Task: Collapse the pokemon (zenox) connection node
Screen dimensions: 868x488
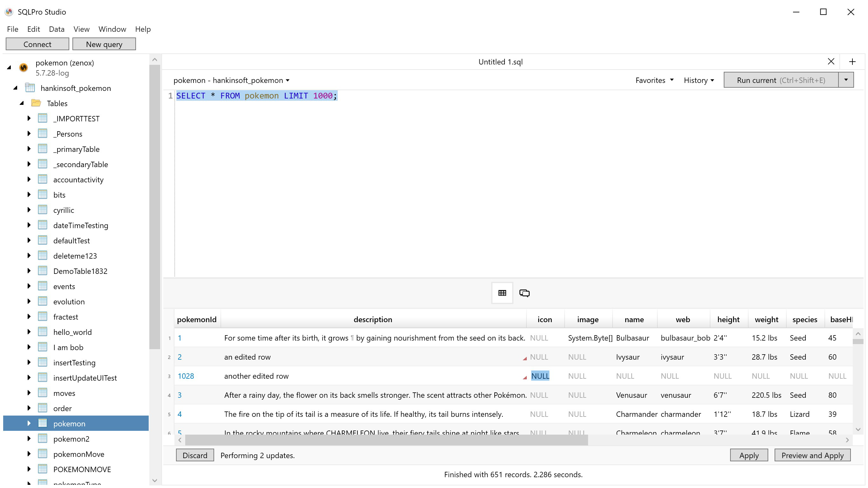Action: coord(9,67)
